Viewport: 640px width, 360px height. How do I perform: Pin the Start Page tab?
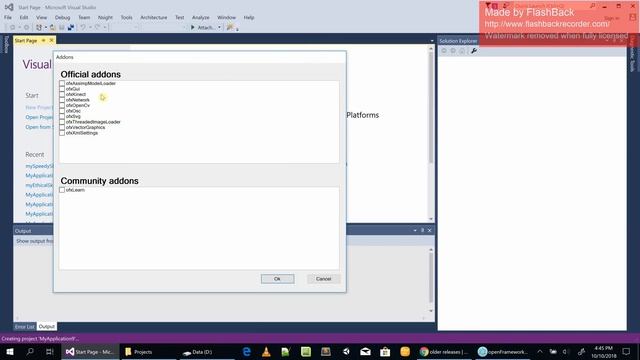coord(43,40)
